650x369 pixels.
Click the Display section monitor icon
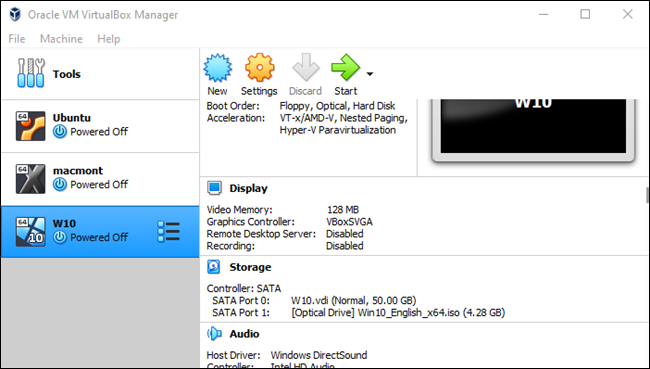click(x=215, y=188)
